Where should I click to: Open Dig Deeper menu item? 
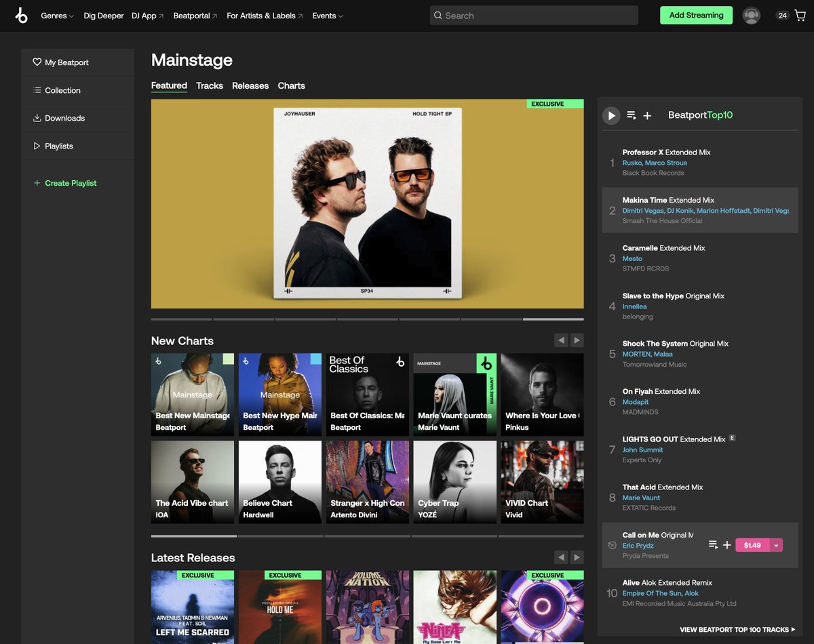(104, 16)
